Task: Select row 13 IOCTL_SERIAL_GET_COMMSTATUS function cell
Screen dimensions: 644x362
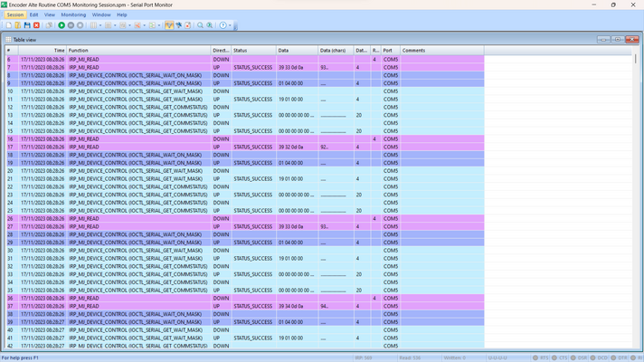Action: [138, 115]
